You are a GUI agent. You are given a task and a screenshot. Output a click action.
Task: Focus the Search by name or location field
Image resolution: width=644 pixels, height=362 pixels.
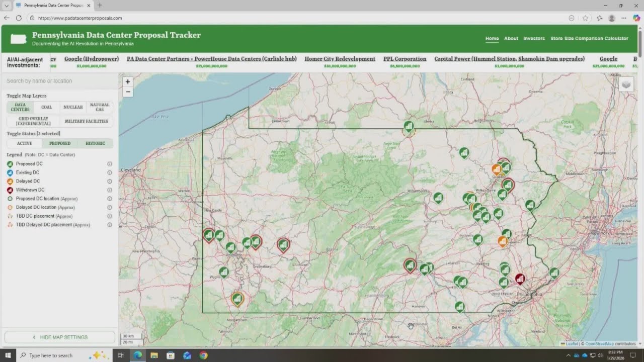[x=60, y=81]
